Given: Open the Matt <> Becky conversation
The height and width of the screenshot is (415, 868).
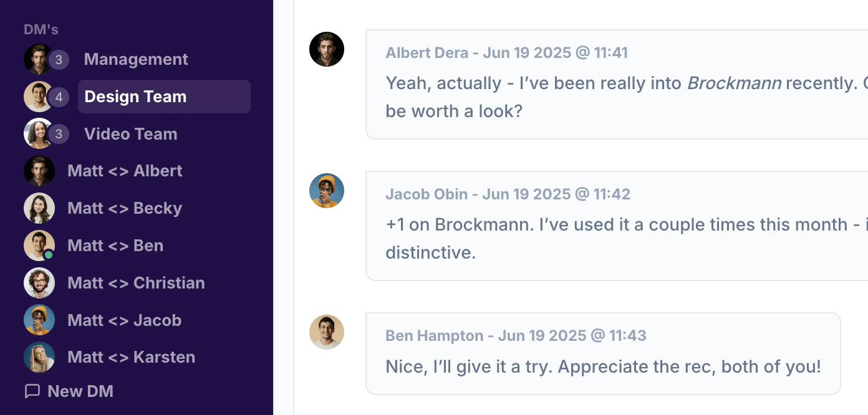Looking at the screenshot, I should point(125,208).
